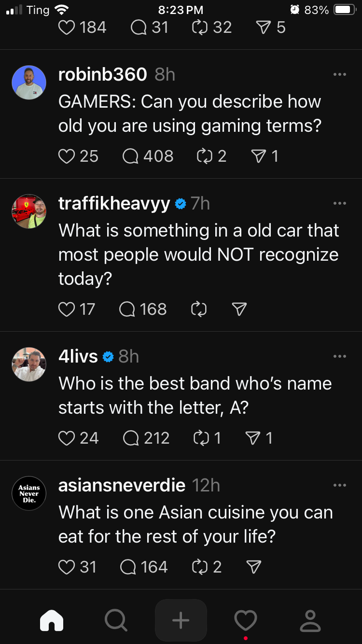362x644 pixels.
Task: Like the 4livs best band post
Action: coord(67,438)
